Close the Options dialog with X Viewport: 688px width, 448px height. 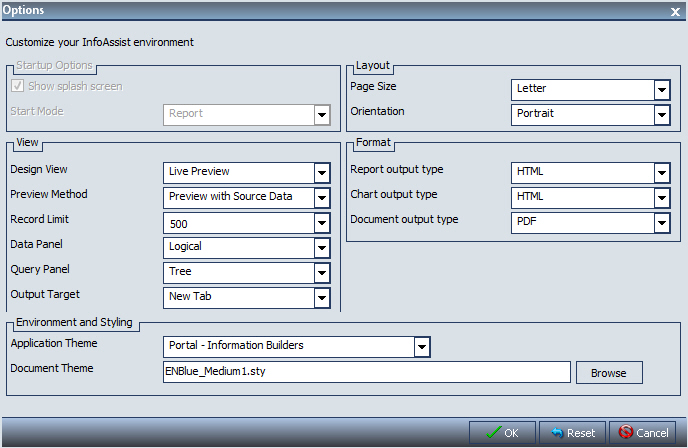click(x=675, y=12)
